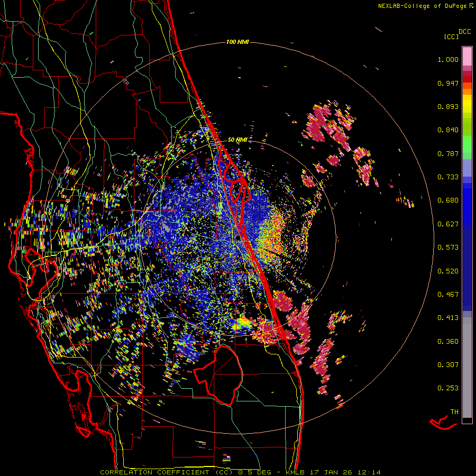Screen dimensions: 476x476
Task: Click the 0.573 scale value
Action: tap(448, 248)
